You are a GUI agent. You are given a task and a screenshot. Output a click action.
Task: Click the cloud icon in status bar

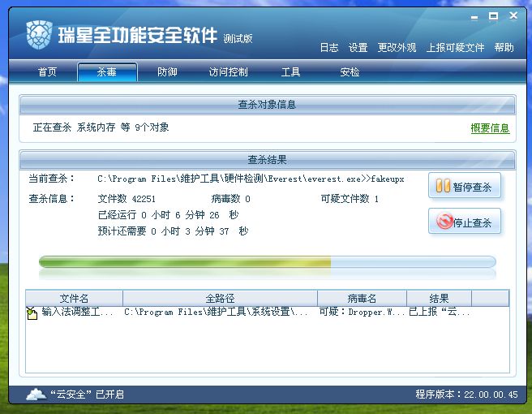[x=36, y=394]
